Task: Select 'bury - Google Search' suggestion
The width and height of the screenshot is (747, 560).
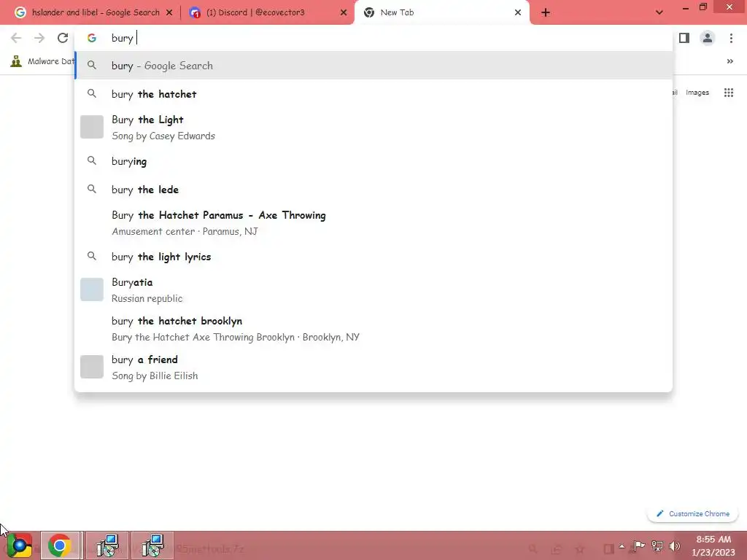Action: (373, 66)
